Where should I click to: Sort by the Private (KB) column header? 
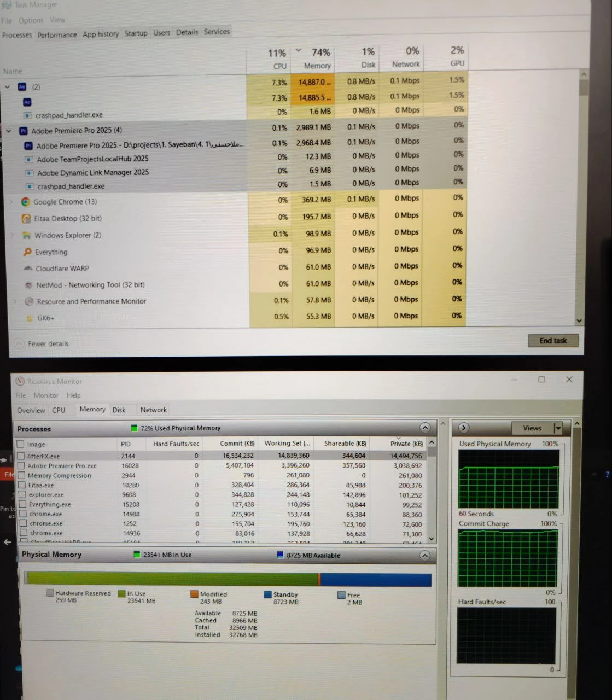pyautogui.click(x=400, y=444)
